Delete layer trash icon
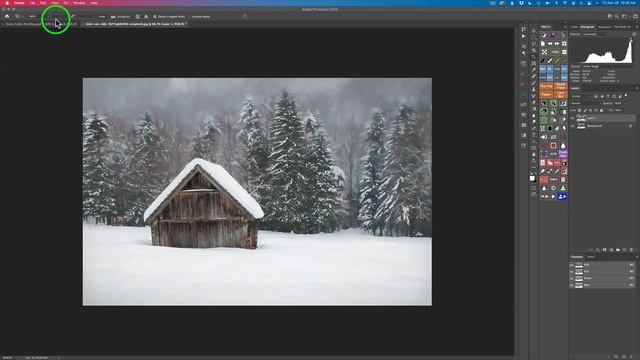The height and width of the screenshot is (360, 640). 631,250
